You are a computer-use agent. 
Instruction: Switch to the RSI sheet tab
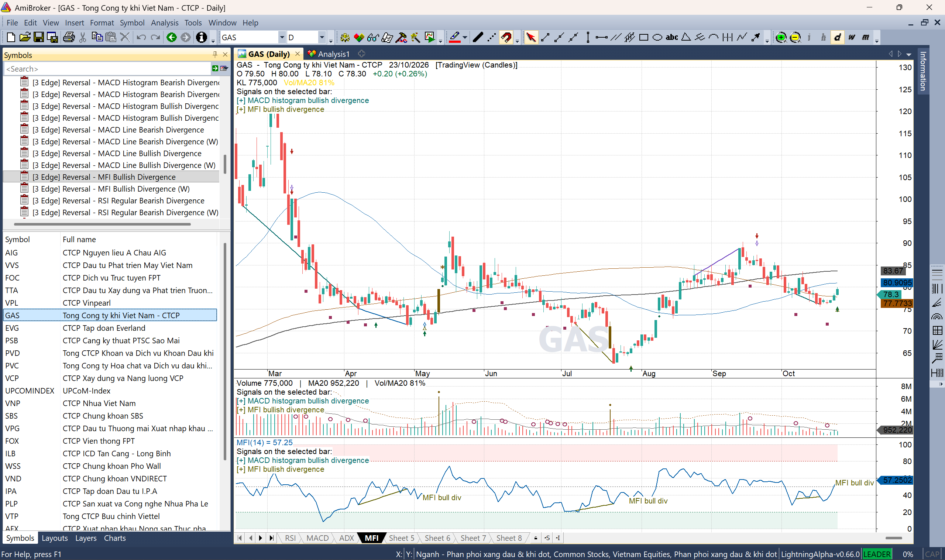coord(290,538)
